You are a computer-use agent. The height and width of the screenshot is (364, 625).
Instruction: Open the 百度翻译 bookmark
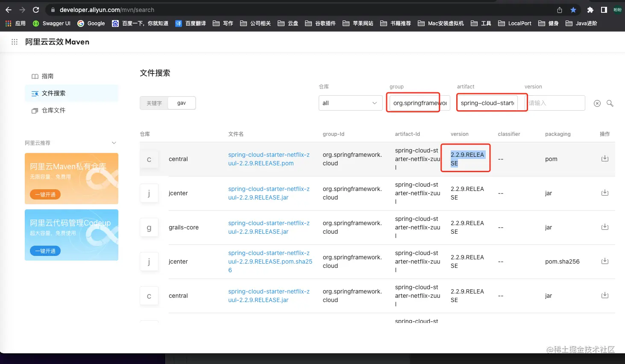coord(191,23)
